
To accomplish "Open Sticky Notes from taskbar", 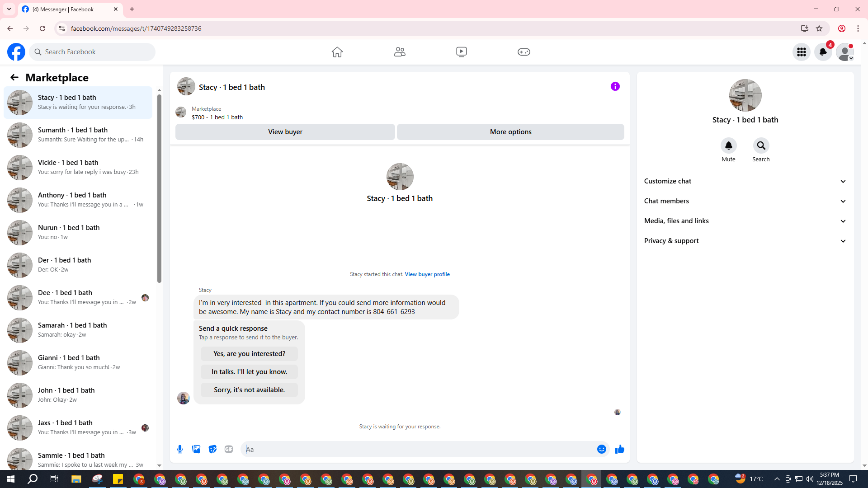I will click(x=118, y=479).
